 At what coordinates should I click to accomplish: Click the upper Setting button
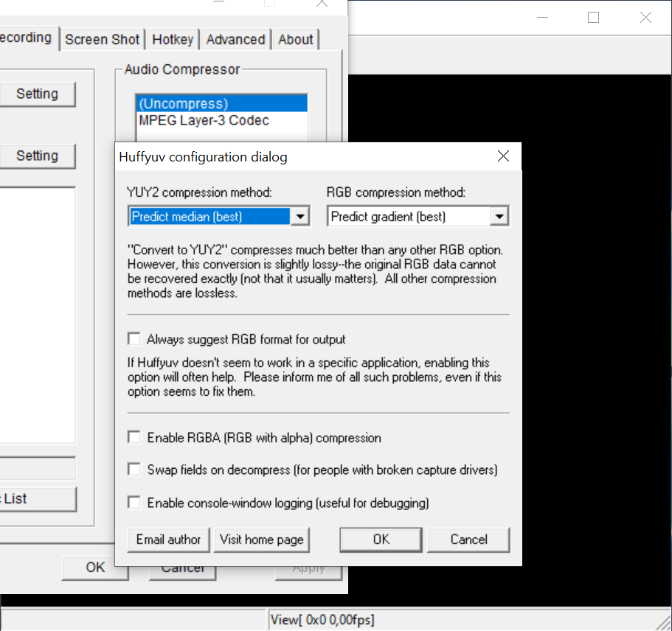38,94
